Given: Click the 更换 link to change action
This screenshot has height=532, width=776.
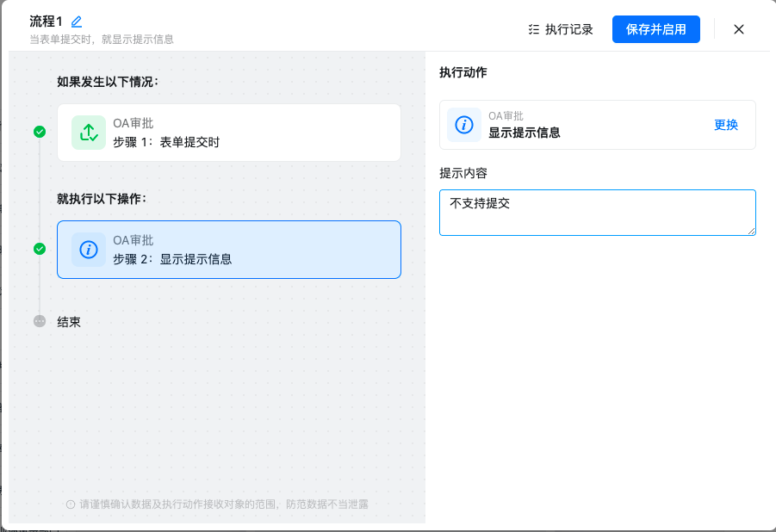Looking at the screenshot, I should (725, 125).
